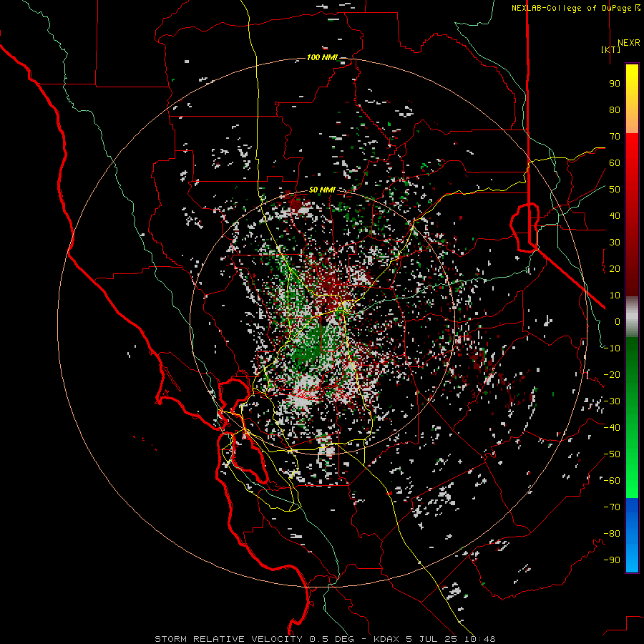The image size is (644, 644).
Task: Select the 50 NMI range ring label
Action: 321,190
